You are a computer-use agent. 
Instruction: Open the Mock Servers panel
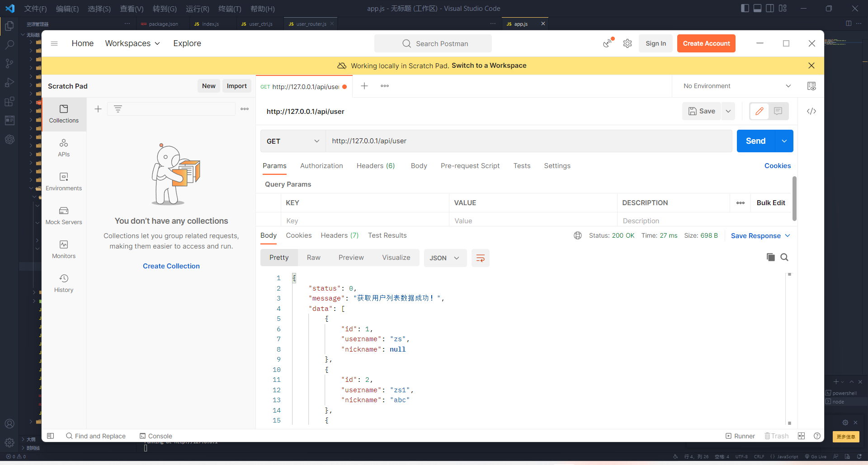[x=63, y=216]
